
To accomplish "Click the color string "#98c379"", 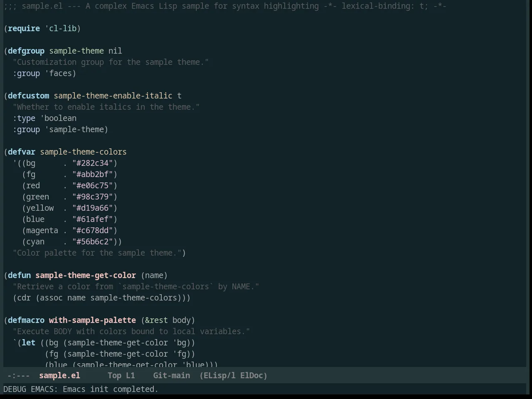I will pos(93,197).
